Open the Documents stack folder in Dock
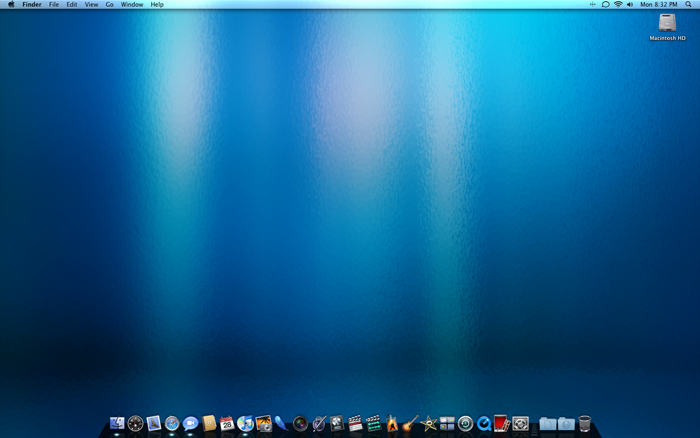Image resolution: width=700 pixels, height=438 pixels. pos(548,423)
